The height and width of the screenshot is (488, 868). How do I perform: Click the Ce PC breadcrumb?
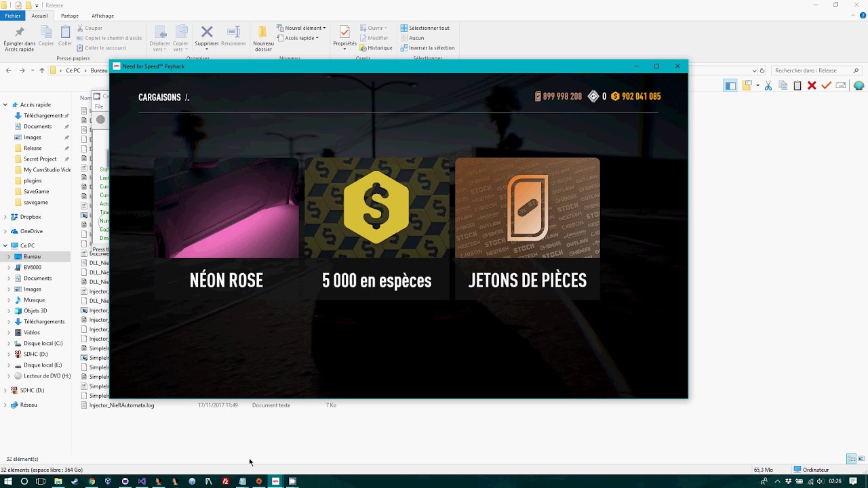coord(73,70)
